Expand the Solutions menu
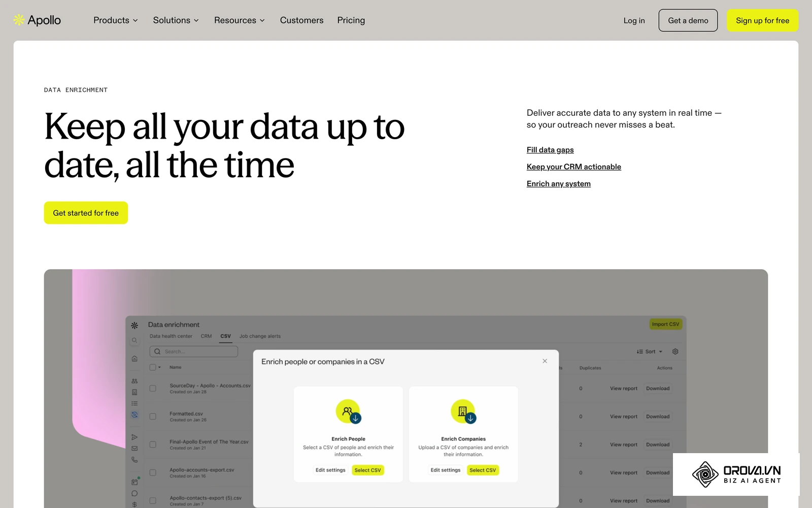The width and height of the screenshot is (812, 508). click(x=176, y=20)
